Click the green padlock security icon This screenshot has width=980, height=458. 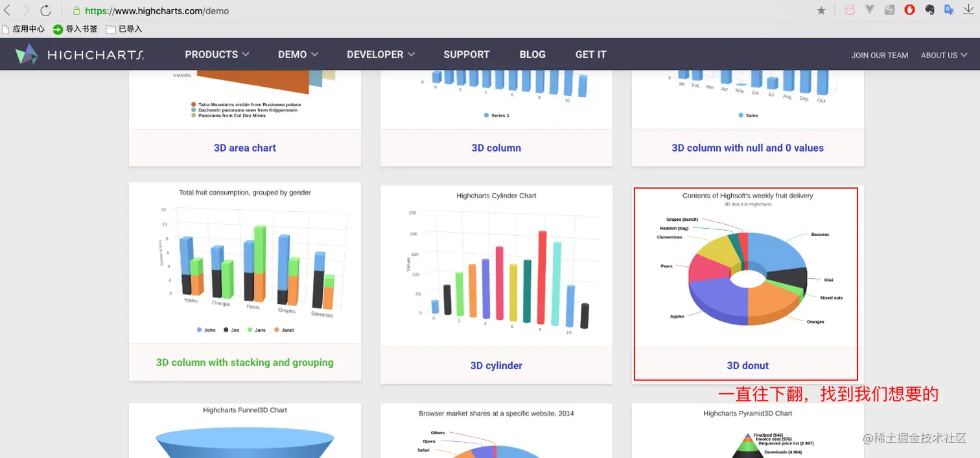pyautogui.click(x=76, y=10)
